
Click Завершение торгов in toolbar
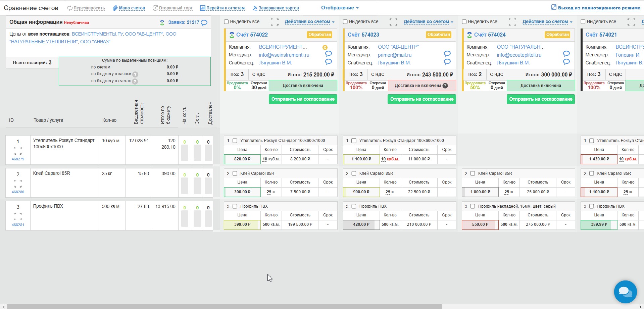(275, 8)
